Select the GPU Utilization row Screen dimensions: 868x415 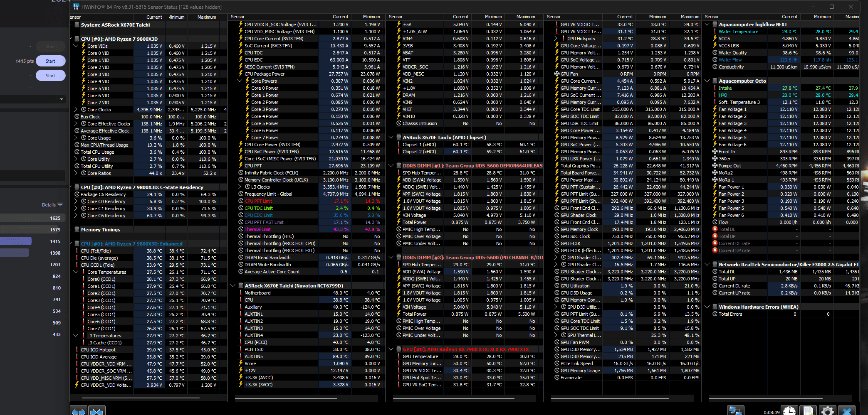point(627,286)
